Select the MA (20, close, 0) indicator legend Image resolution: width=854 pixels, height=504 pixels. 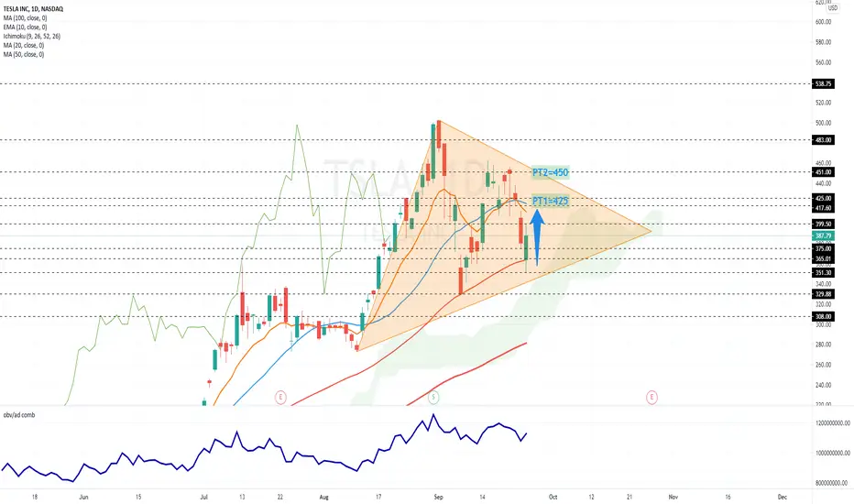(24, 46)
